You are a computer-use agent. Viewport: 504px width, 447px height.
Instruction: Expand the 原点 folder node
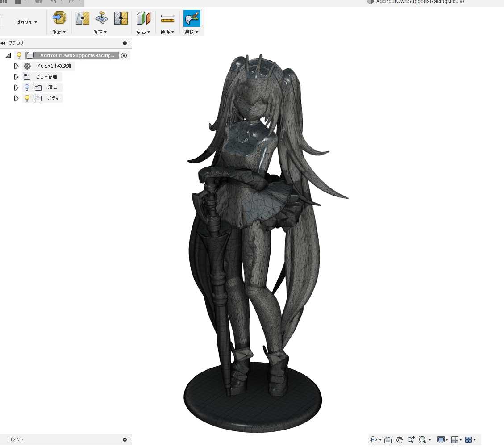(x=16, y=88)
